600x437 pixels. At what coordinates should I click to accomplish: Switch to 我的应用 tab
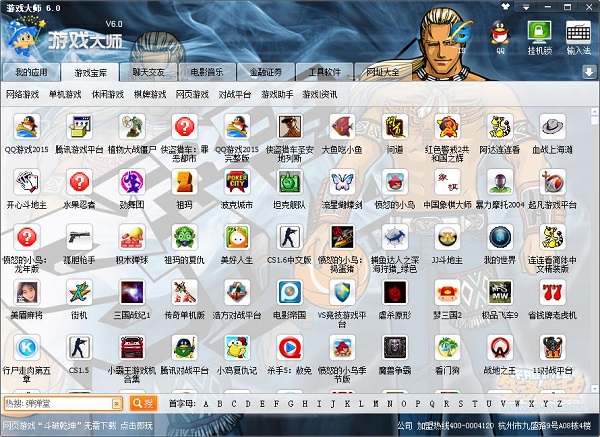(31, 72)
